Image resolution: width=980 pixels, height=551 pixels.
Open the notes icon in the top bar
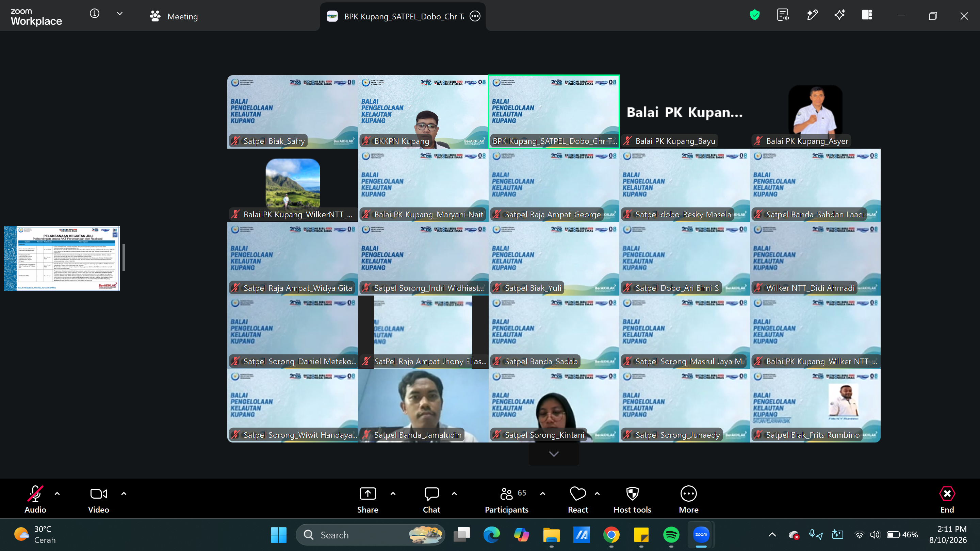(x=783, y=15)
